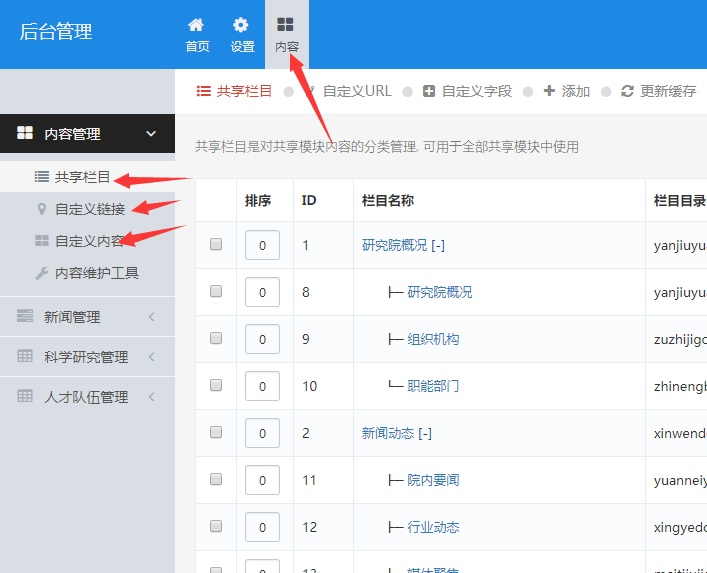This screenshot has height=573, width=707.
Task: Click the 更新缓存 tab
Action: point(659,92)
